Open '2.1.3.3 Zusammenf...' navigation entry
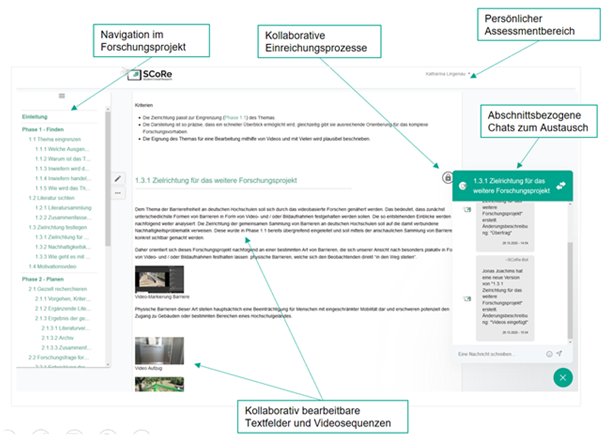 [66, 348]
